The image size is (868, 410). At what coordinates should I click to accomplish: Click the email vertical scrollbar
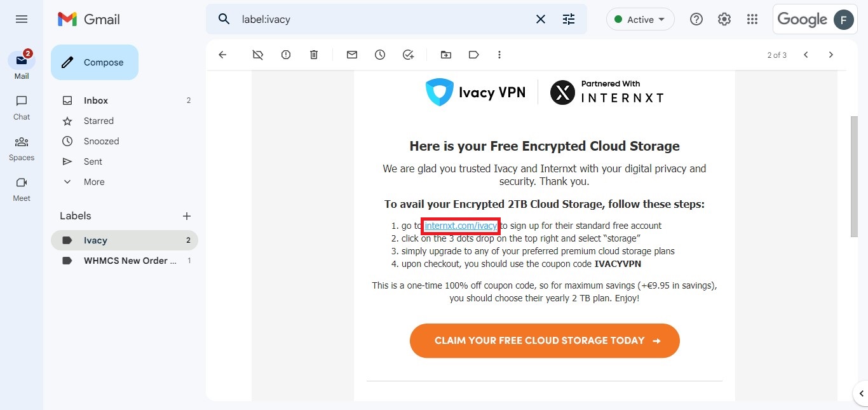pyautogui.click(x=854, y=177)
